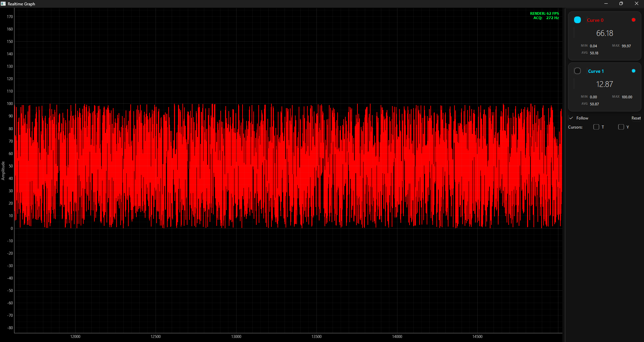Select the Curve 1 name label

(596, 71)
